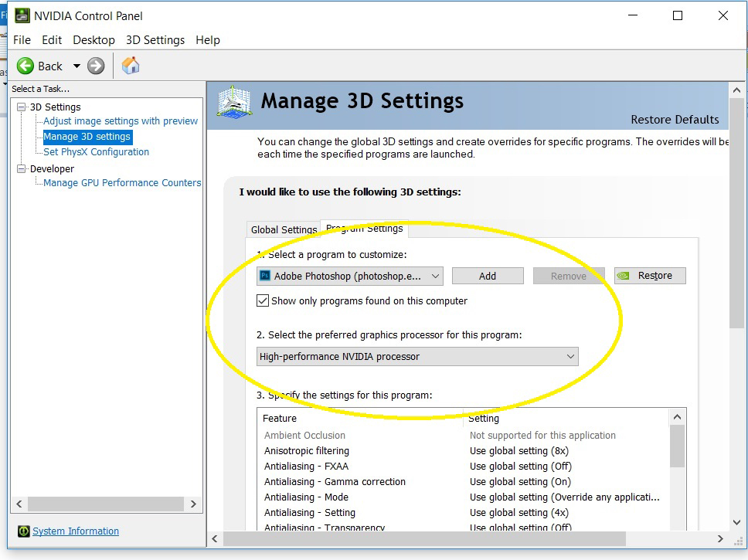
Task: Collapse the Developer tree node
Action: 21,168
